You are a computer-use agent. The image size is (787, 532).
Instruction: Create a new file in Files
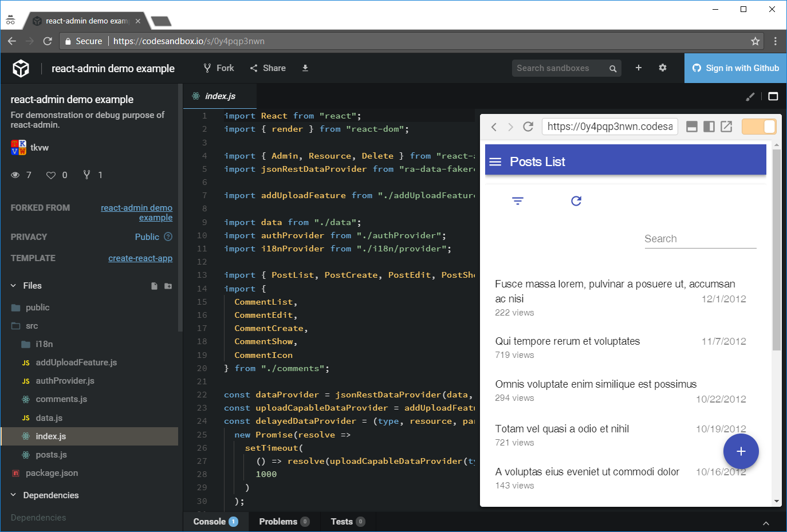[154, 286]
